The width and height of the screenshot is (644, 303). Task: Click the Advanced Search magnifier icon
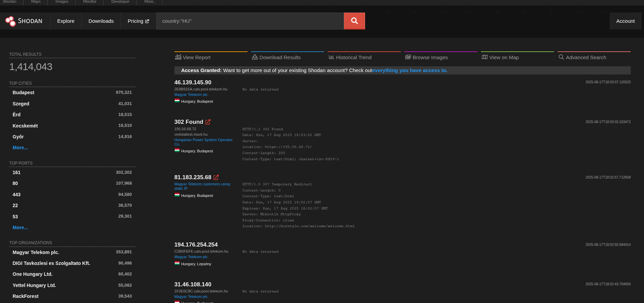pos(561,57)
